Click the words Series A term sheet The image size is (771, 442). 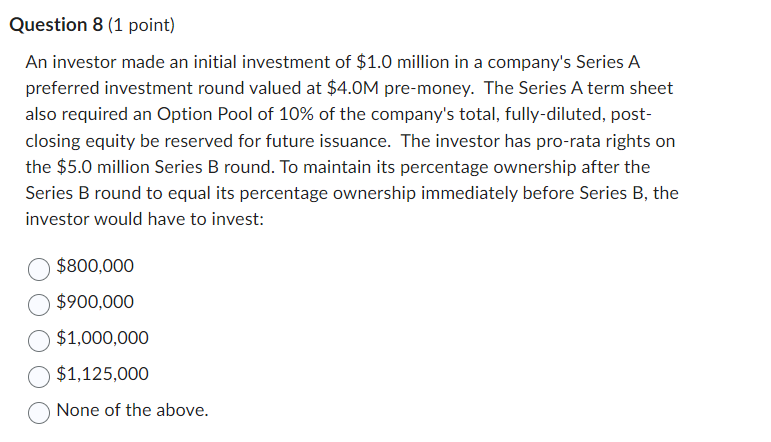(598, 88)
